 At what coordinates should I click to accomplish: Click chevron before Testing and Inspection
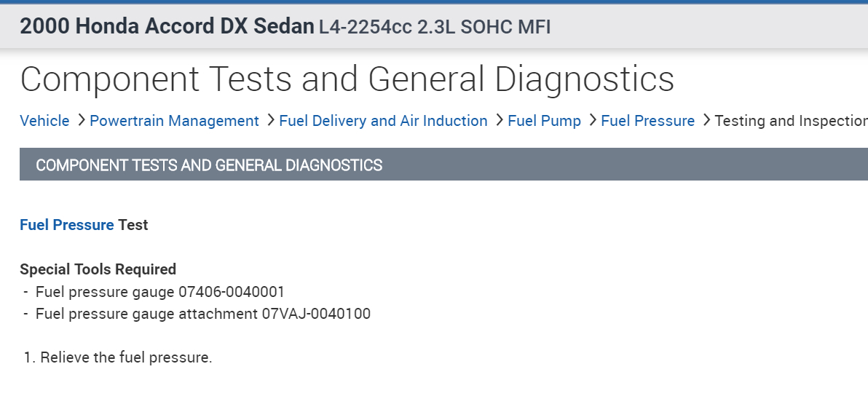tap(706, 120)
